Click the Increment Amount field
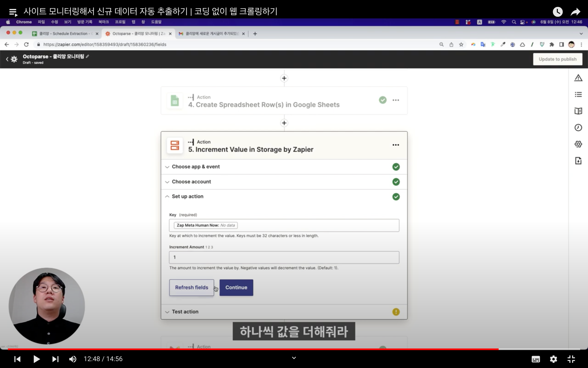This screenshot has height=368, width=588. [x=284, y=257]
